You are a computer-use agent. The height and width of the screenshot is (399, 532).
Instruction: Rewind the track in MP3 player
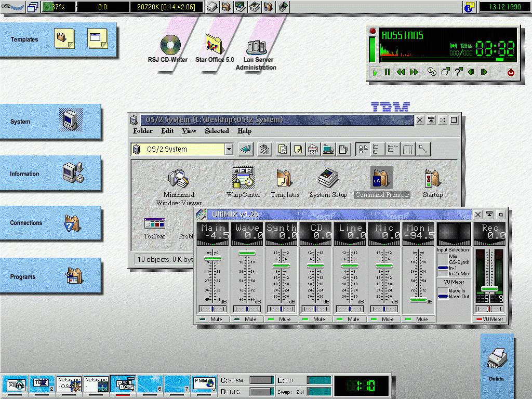(401, 72)
